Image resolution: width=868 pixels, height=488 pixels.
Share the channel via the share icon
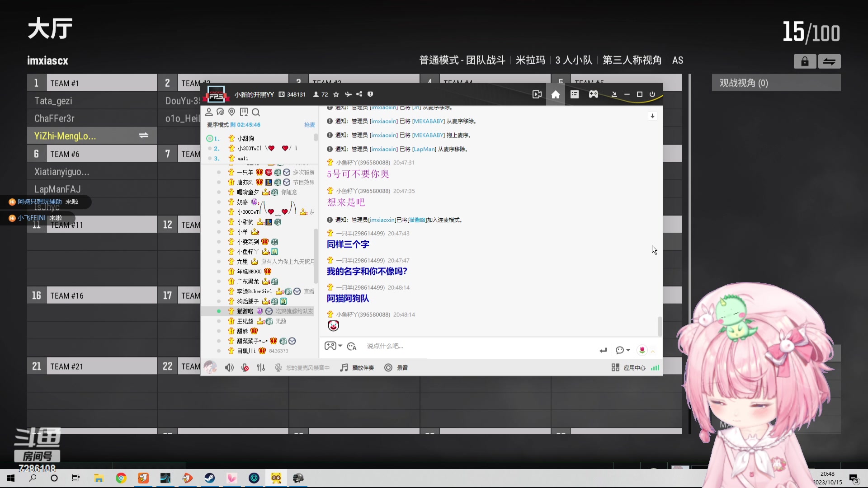tap(359, 94)
